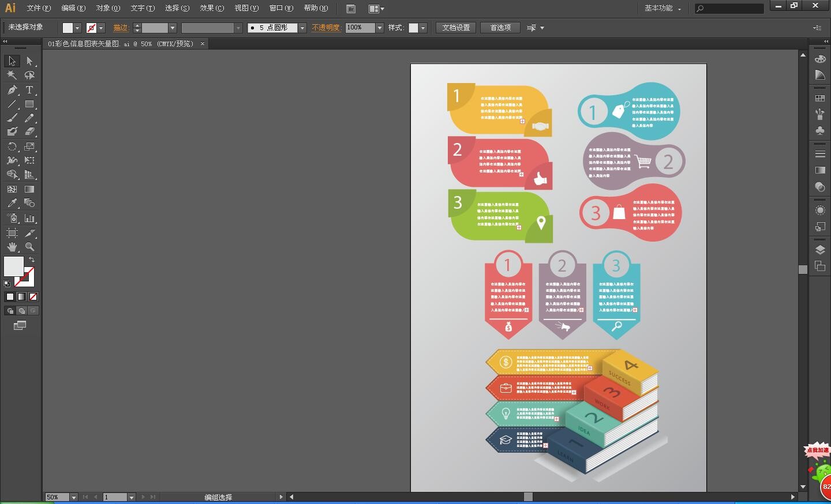Screen dimensions: 831x504
Task: Switch paint mode to Gradient
Action: (21, 297)
